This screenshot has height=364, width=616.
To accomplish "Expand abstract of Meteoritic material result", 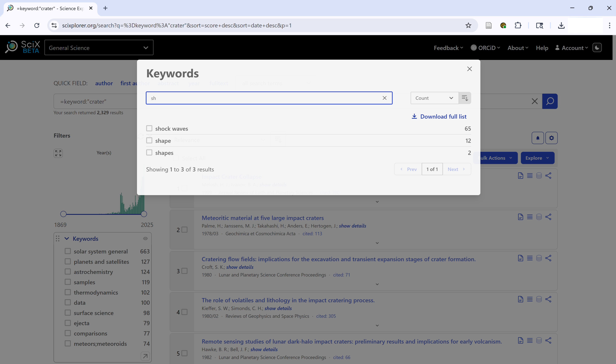I will tap(377, 243).
